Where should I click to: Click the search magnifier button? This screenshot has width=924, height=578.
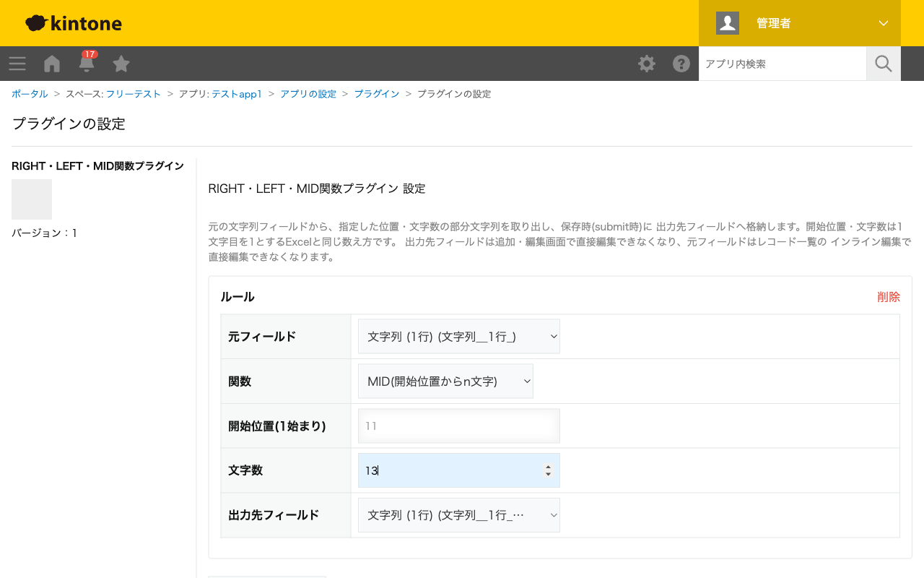[x=884, y=64]
